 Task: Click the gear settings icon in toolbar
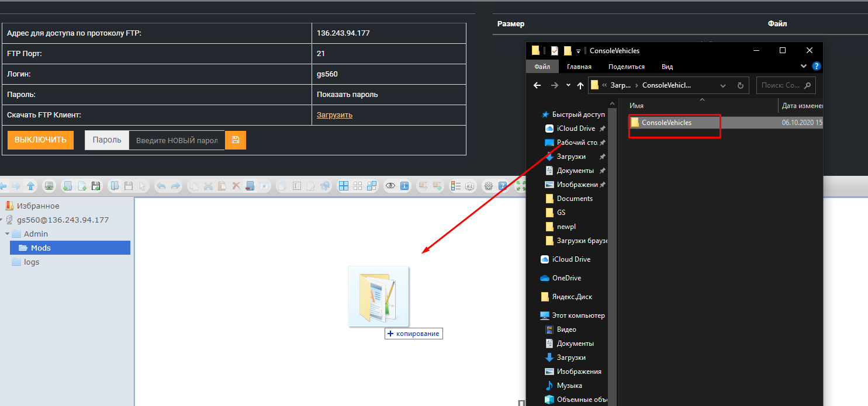tap(488, 186)
